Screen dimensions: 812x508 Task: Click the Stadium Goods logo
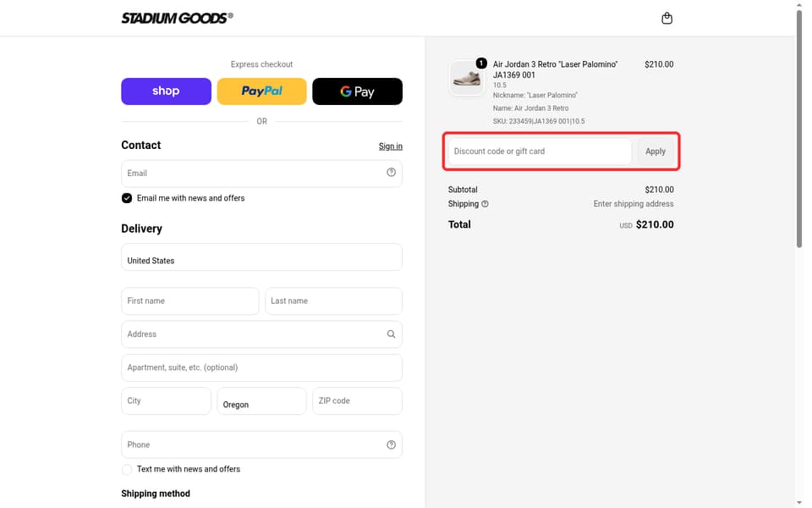click(x=177, y=18)
